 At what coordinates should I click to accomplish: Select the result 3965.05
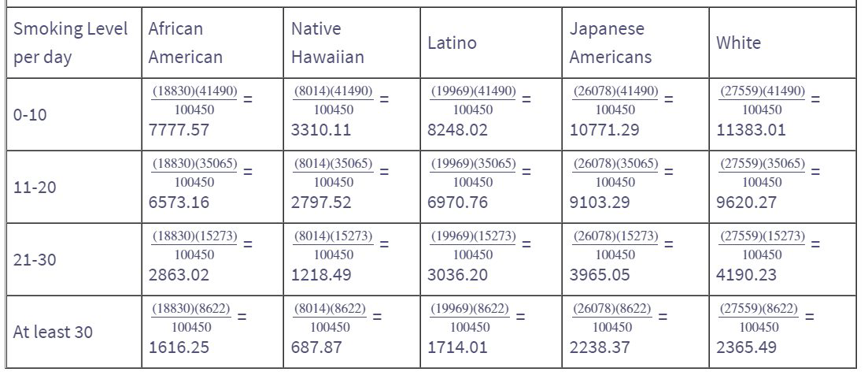tap(600, 276)
